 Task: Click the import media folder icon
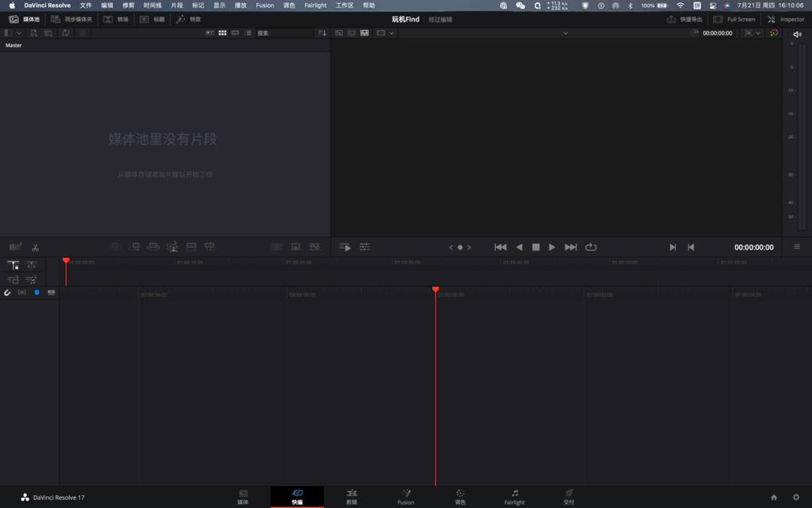coord(48,32)
